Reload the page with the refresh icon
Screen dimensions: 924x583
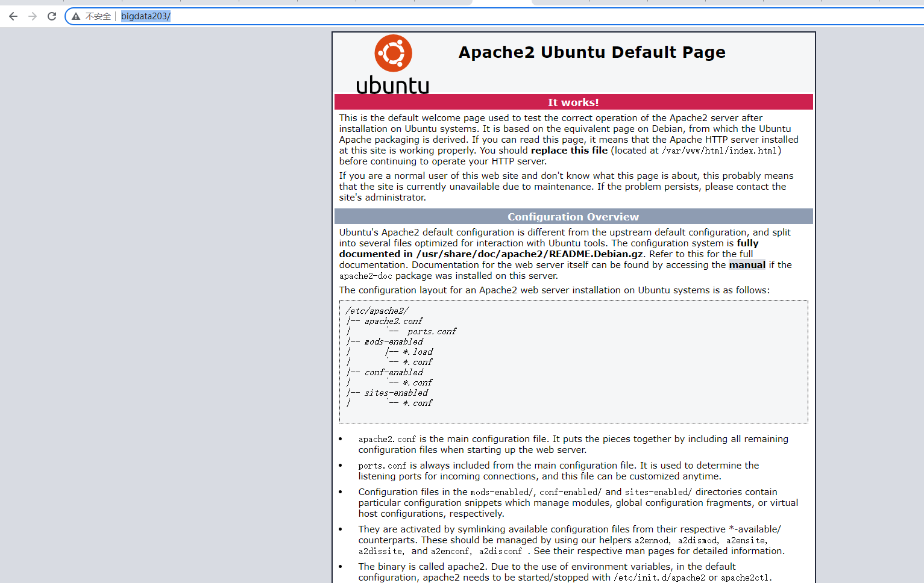pyautogui.click(x=52, y=16)
